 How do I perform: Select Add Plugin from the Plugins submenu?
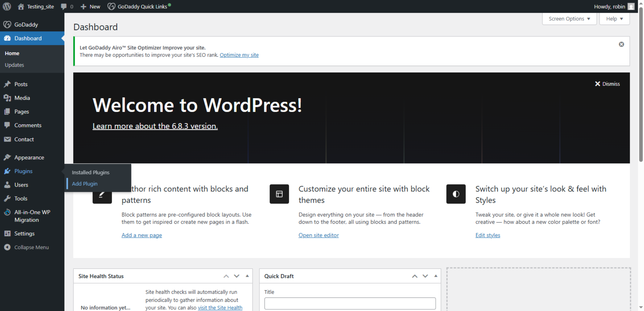(x=85, y=184)
